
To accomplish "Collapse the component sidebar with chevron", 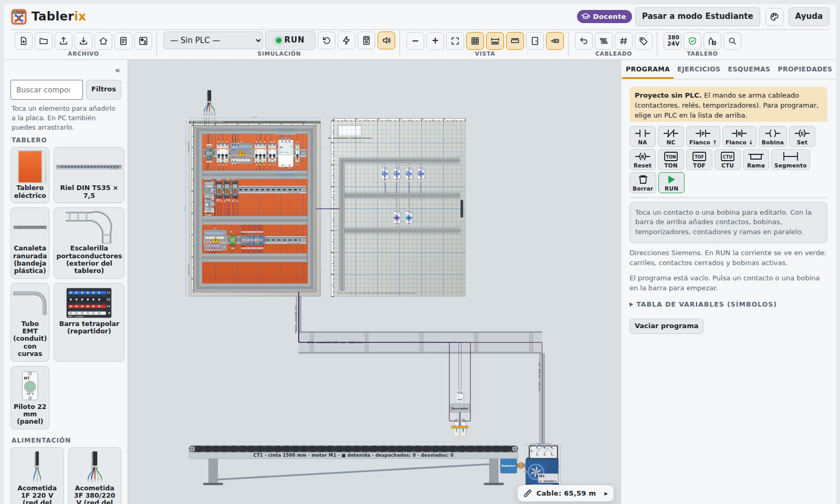I will tap(118, 70).
